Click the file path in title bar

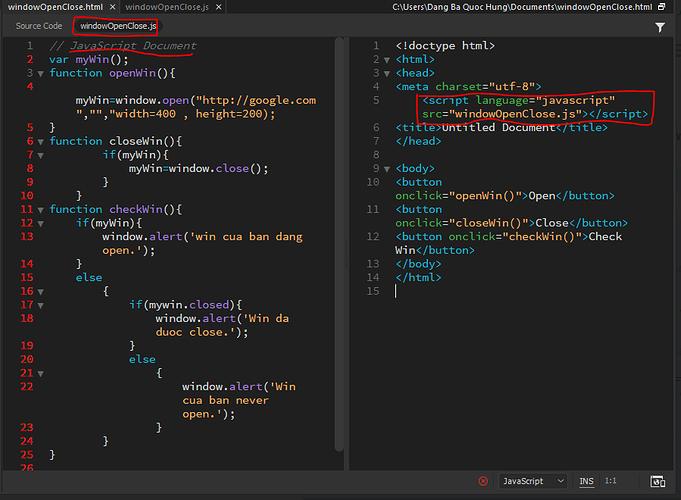coord(522,7)
